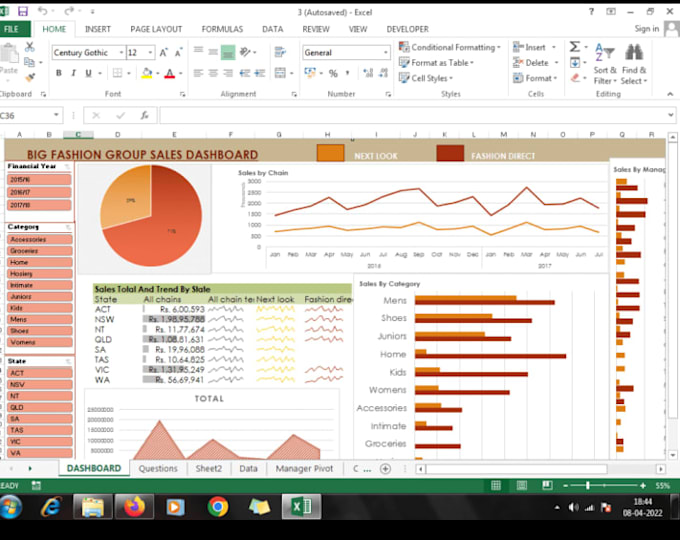Switch to the Questions sheet tab

point(158,468)
